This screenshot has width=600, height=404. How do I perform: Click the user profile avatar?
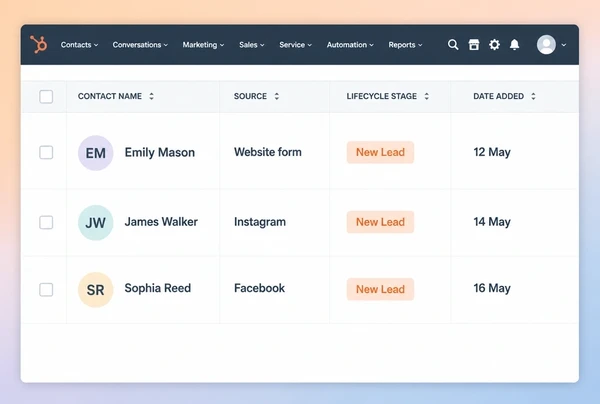(546, 45)
